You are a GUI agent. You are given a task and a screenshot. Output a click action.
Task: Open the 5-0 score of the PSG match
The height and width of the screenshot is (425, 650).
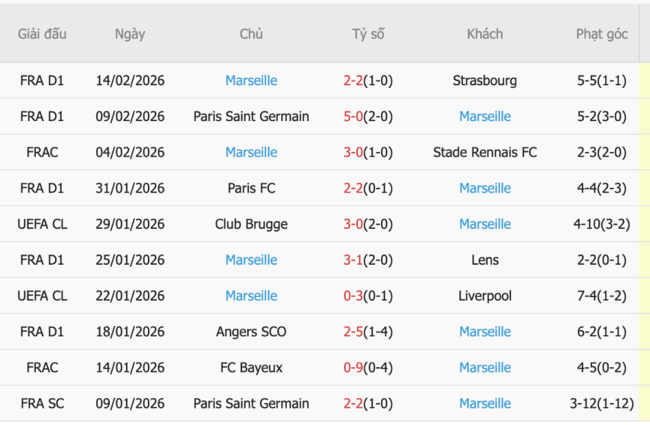[352, 116]
